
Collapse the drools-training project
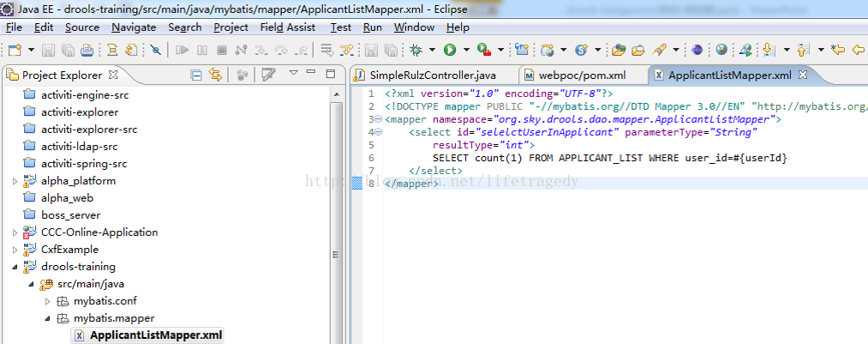coord(15,267)
